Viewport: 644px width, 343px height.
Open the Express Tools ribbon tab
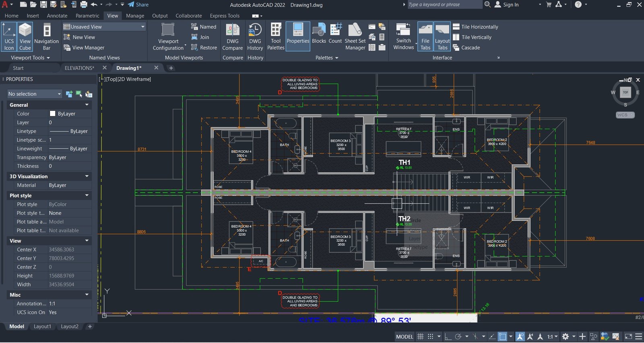[x=225, y=16]
